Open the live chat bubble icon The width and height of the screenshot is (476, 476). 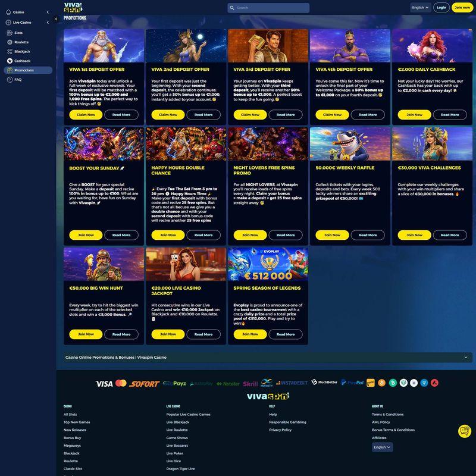[465, 431]
